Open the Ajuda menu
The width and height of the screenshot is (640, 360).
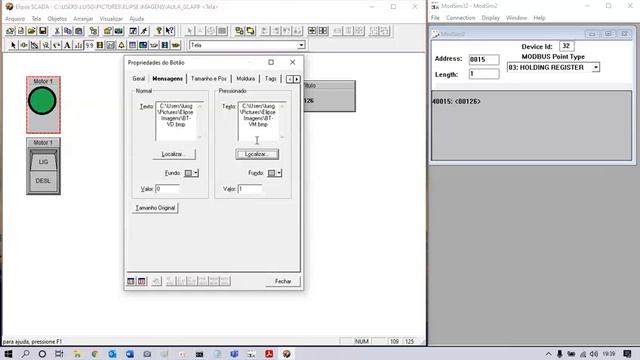pos(136,19)
